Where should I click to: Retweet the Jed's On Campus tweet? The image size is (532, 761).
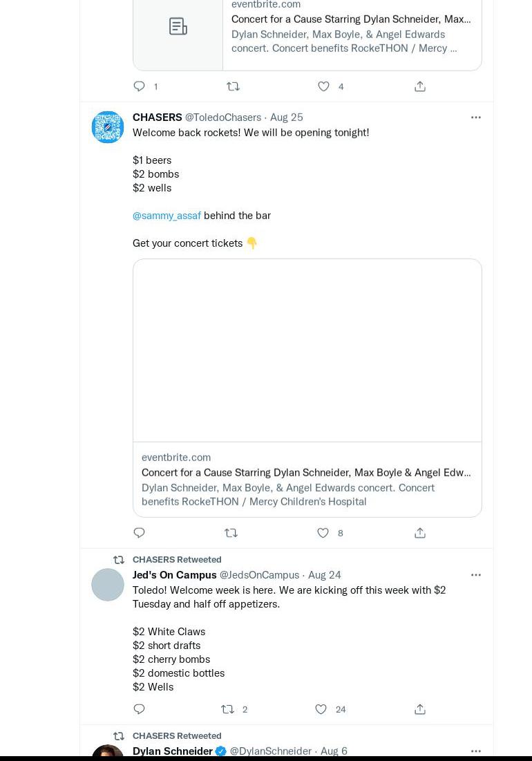(227, 709)
